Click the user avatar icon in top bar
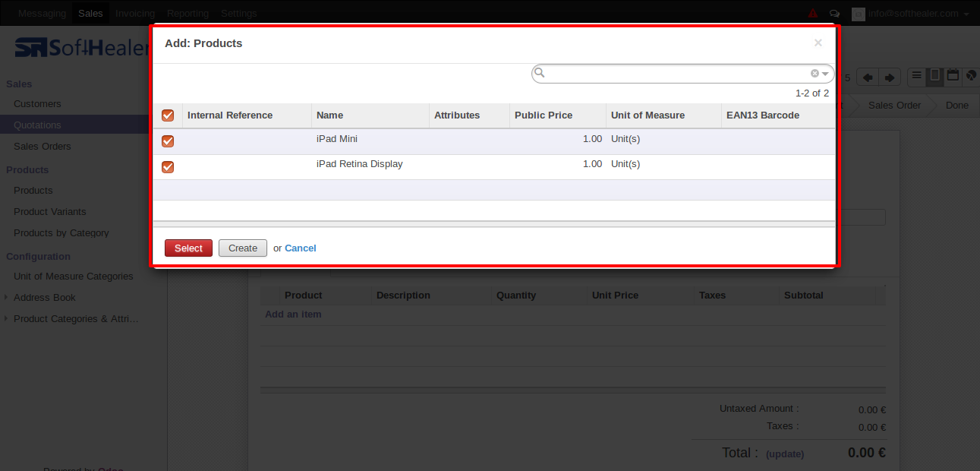Screen dimensions: 980x471 [x=859, y=14]
